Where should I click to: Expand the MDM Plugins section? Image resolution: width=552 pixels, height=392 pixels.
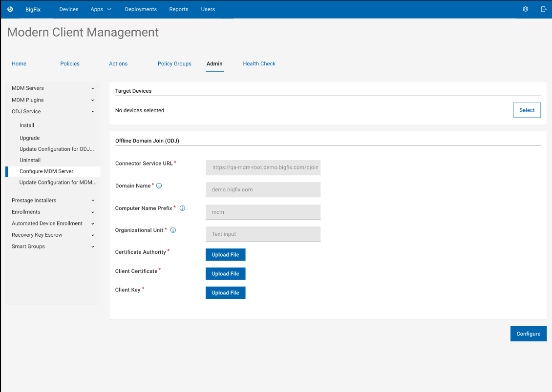pos(93,100)
